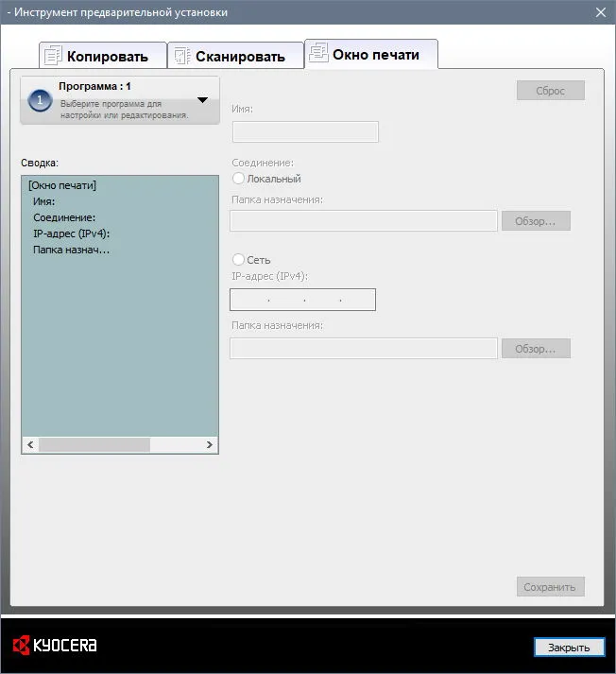The height and width of the screenshot is (674, 616).
Task: Click the Копировать tab document icon
Action: click(x=53, y=56)
